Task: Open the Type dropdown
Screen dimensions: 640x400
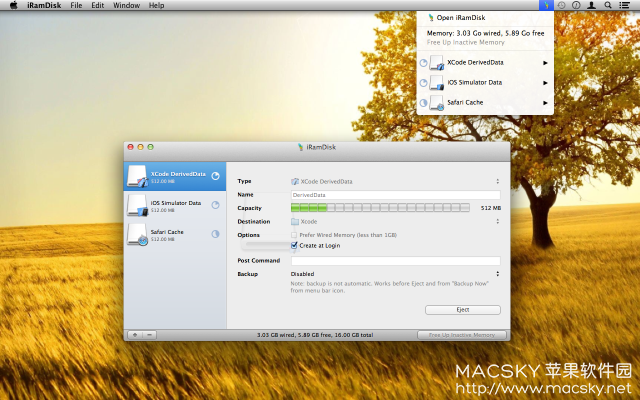Action: tap(396, 181)
